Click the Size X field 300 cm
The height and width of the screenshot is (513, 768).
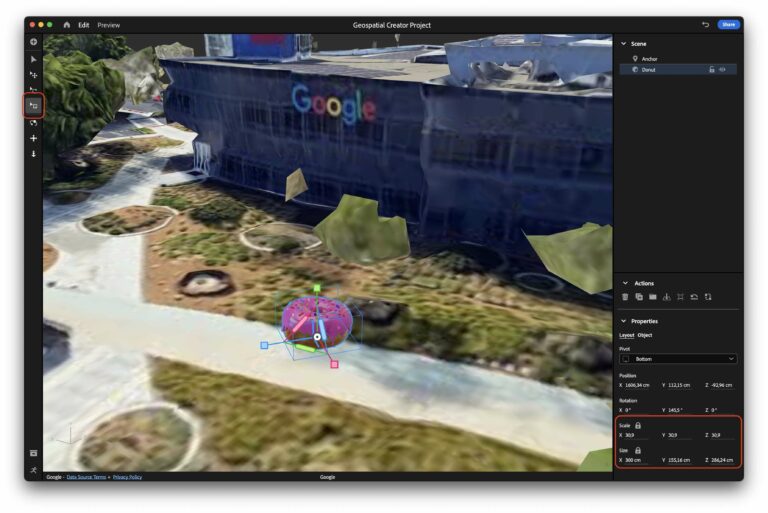point(636,460)
